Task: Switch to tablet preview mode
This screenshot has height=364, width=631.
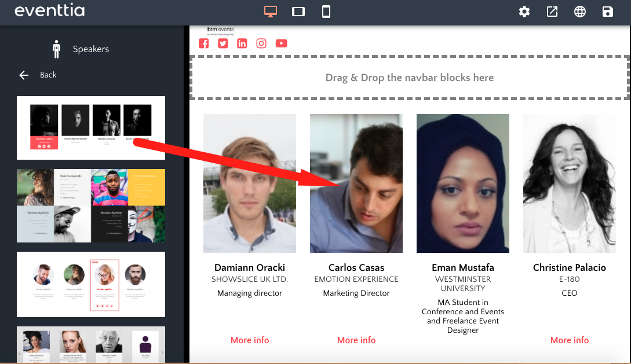Action: point(298,12)
